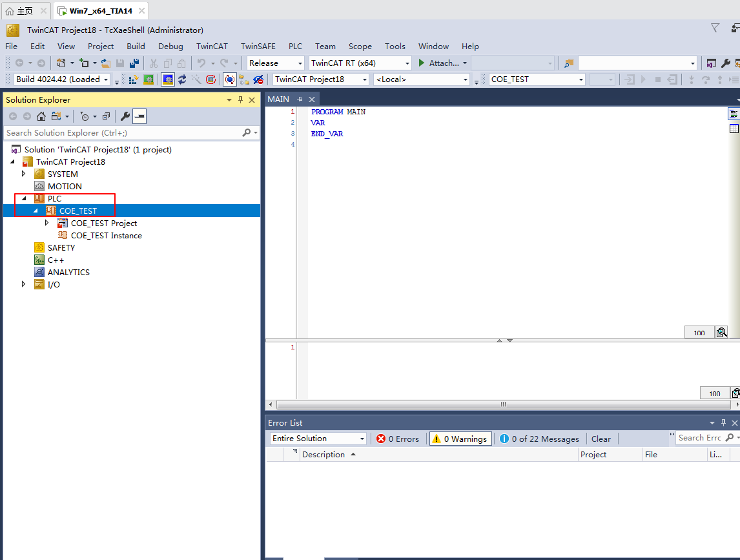Click the Restart TwinCAT Run Mode icon
The height and width of the screenshot is (560, 740).
tap(149, 79)
